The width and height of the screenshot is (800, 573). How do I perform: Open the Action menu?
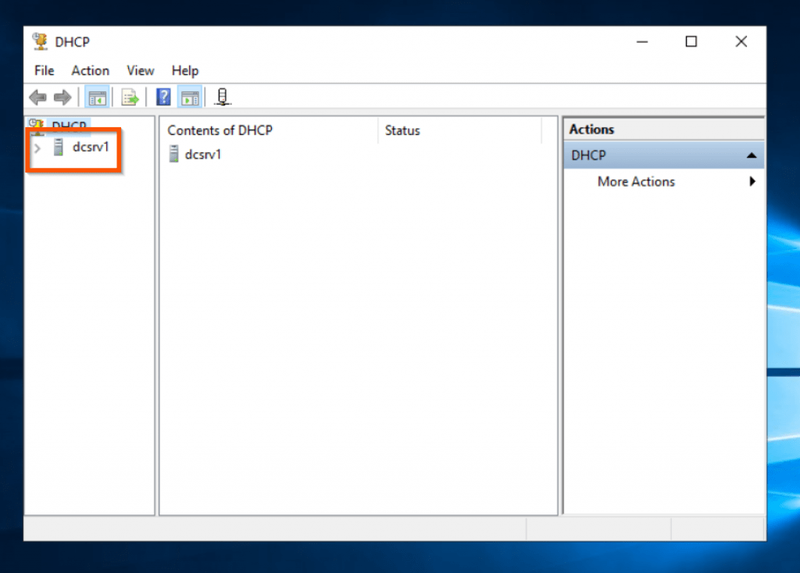tap(90, 70)
